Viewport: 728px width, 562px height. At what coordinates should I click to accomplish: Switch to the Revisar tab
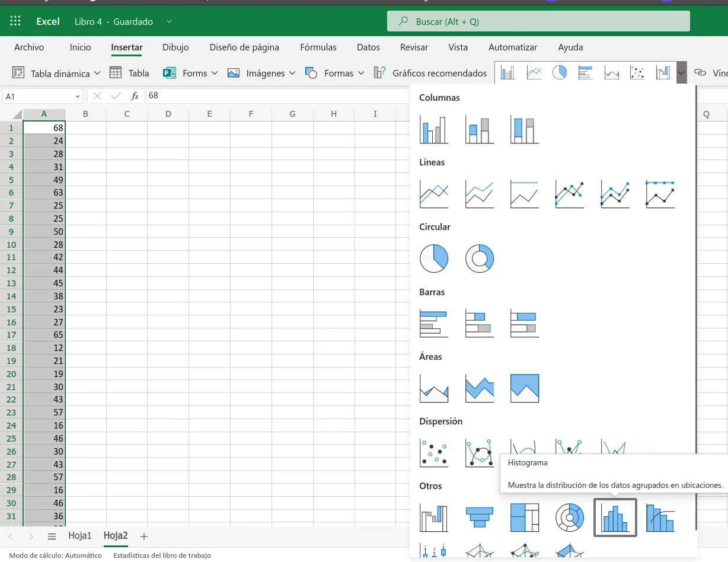[414, 47]
